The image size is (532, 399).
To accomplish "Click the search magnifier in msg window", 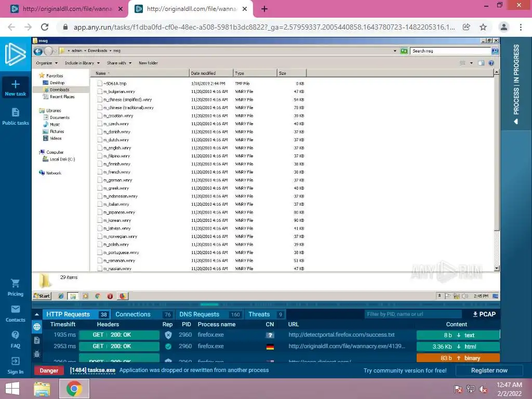I will [495, 51].
